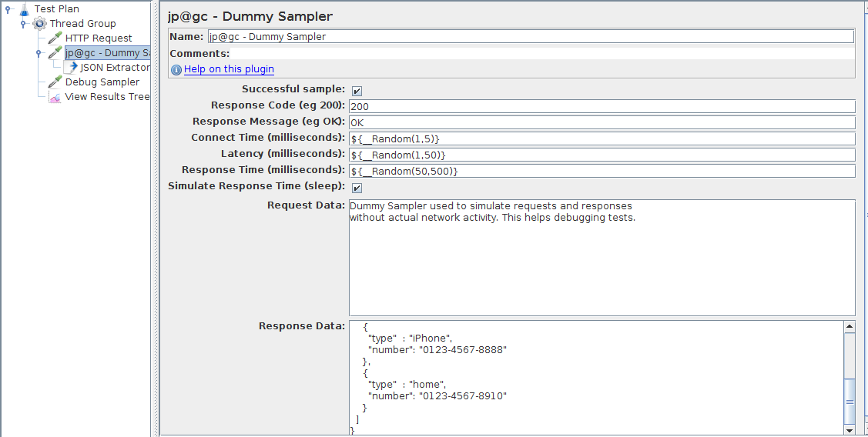Viewport: 868px width, 437px height.
Task: Toggle Simulate Response Time (sleep) checkbox
Action: pyautogui.click(x=357, y=188)
